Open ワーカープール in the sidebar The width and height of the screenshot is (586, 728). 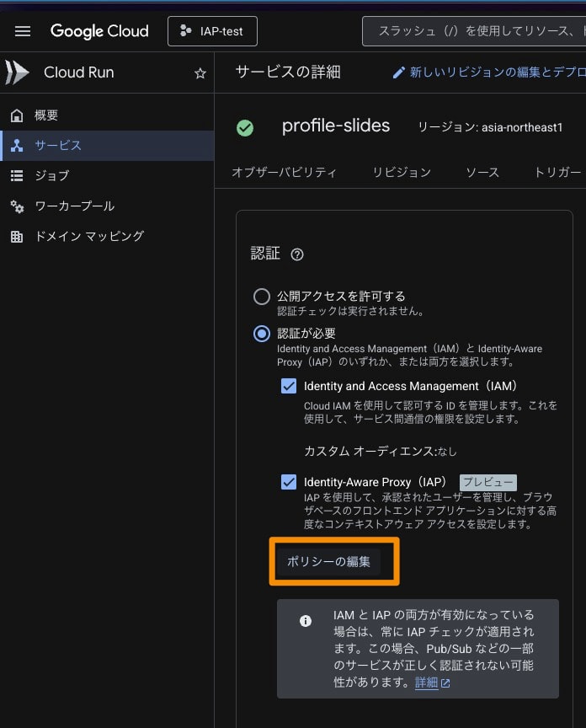pos(107,206)
